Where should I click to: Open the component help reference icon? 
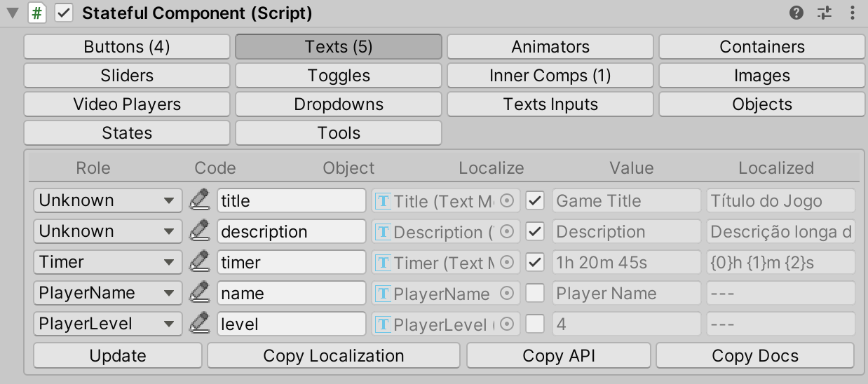(796, 13)
